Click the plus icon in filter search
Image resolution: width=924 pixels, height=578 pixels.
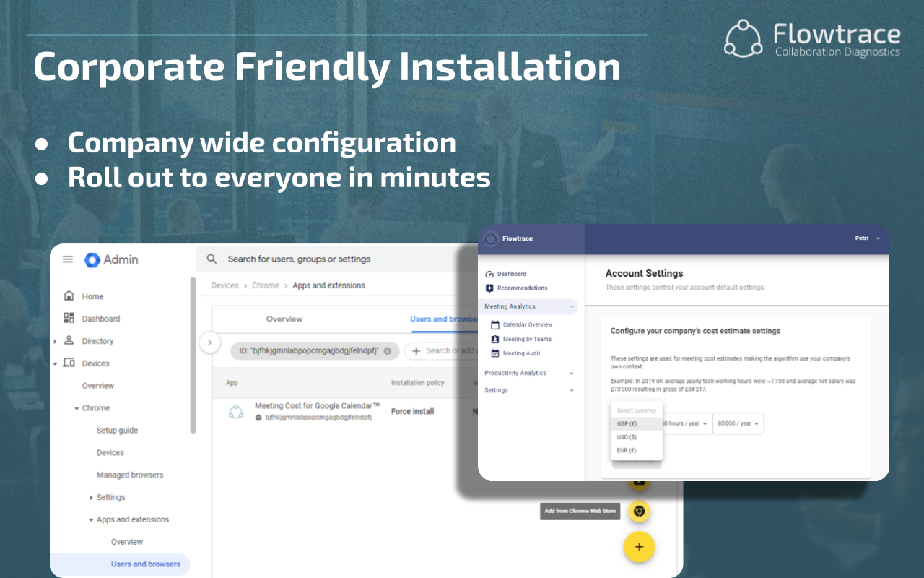416,350
